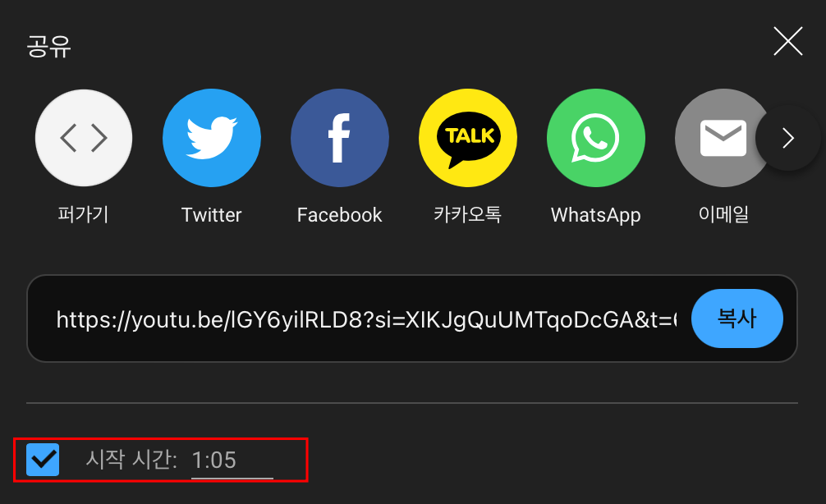Share through the green WhatsApp icon
Screen dimensions: 826x504
596,138
